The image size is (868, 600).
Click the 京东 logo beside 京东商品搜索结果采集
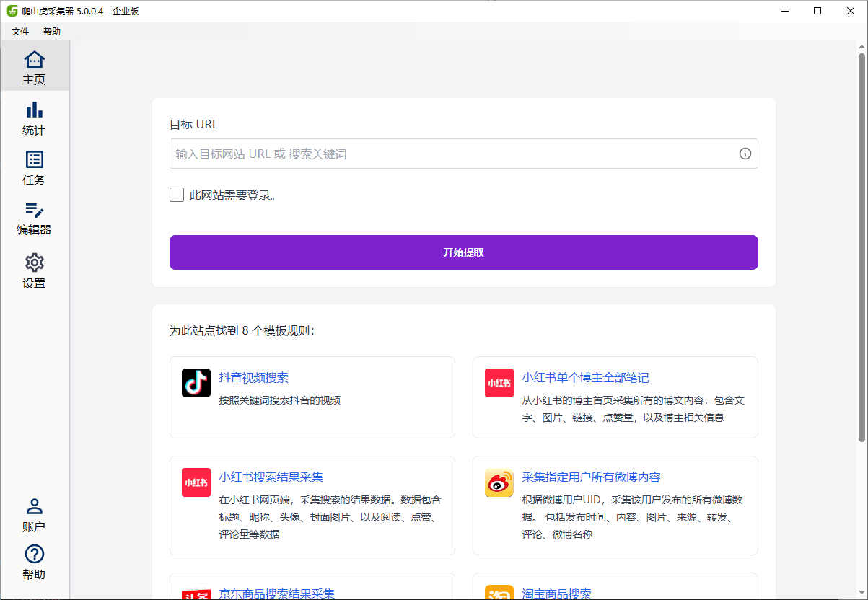coord(196,592)
